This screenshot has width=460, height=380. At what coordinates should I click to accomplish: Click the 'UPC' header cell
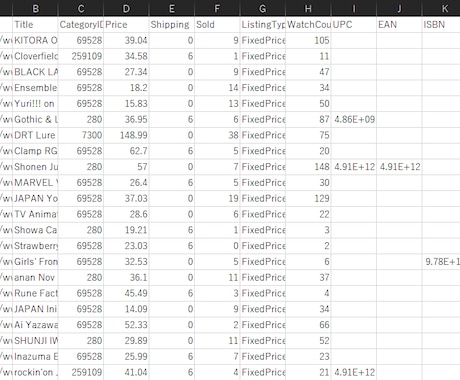tap(354, 25)
